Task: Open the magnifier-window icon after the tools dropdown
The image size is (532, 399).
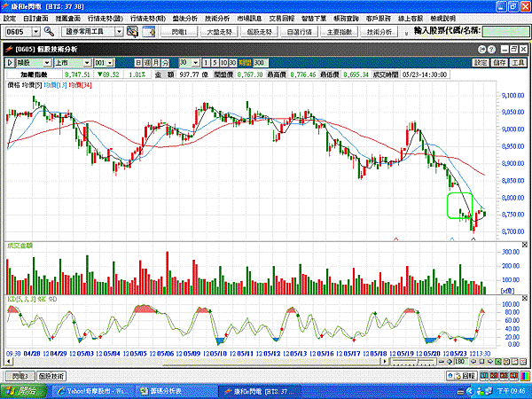Action: [x=132, y=32]
